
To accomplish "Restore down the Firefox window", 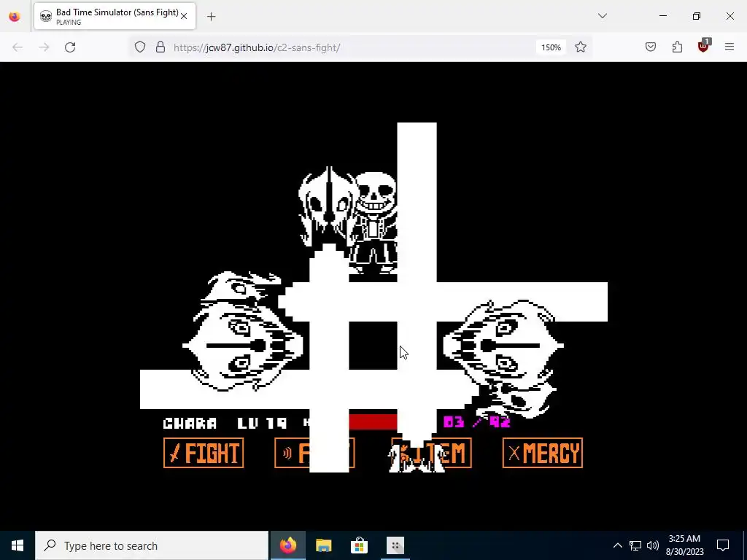I will pyautogui.click(x=697, y=16).
